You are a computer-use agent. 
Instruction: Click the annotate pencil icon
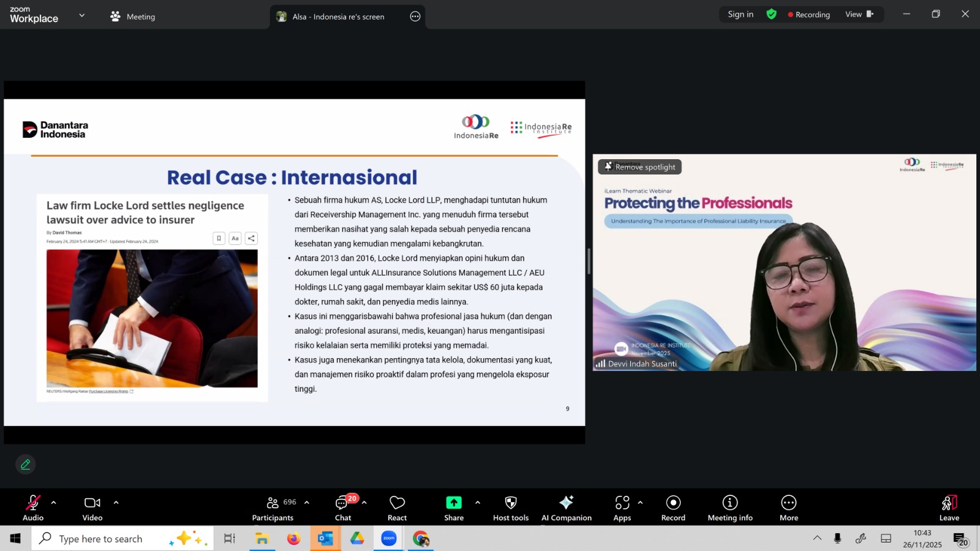tap(26, 465)
